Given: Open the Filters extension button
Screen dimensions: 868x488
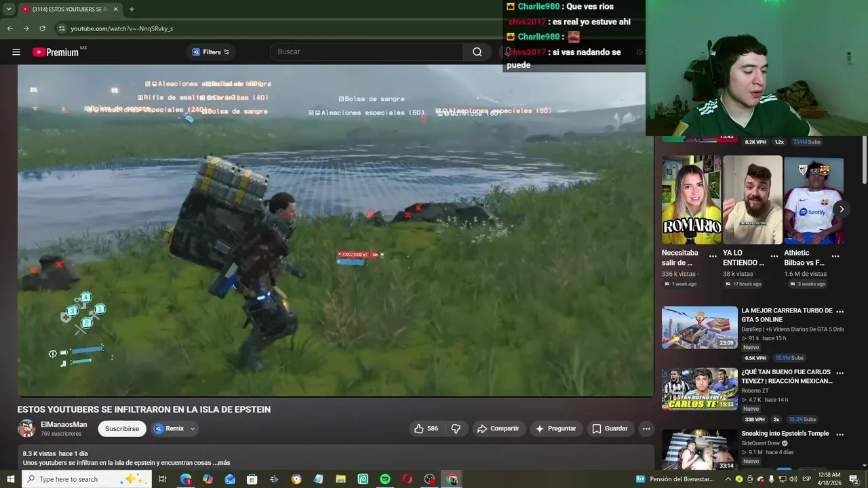Looking at the screenshot, I should tap(211, 52).
